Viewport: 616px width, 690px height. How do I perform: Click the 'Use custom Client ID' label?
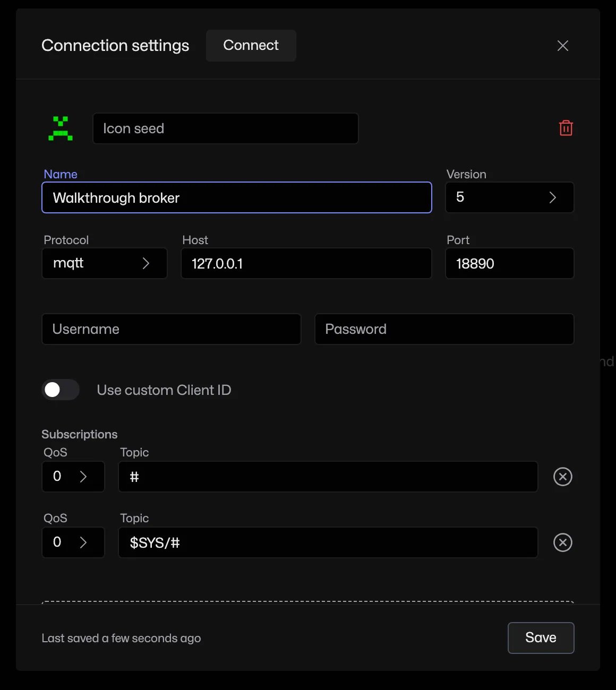[164, 390]
